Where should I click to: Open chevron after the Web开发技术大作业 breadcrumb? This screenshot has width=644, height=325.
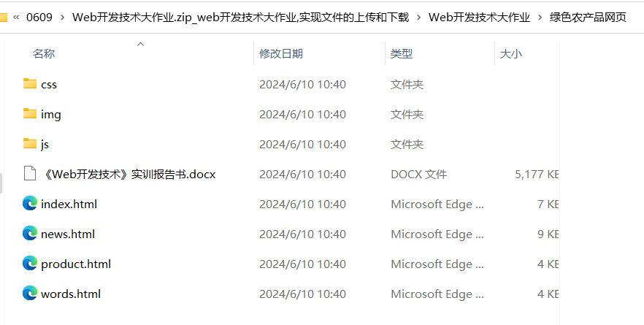(x=540, y=17)
